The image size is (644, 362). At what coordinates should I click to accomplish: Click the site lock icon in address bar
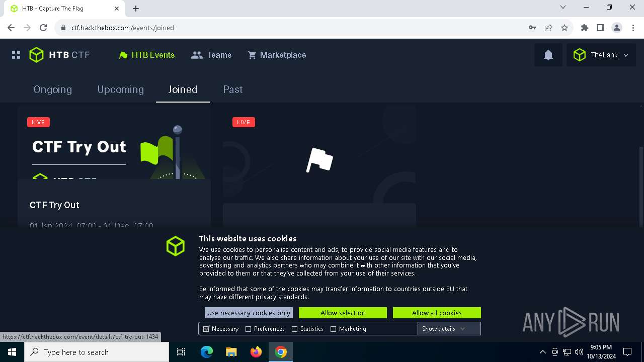[x=63, y=28]
